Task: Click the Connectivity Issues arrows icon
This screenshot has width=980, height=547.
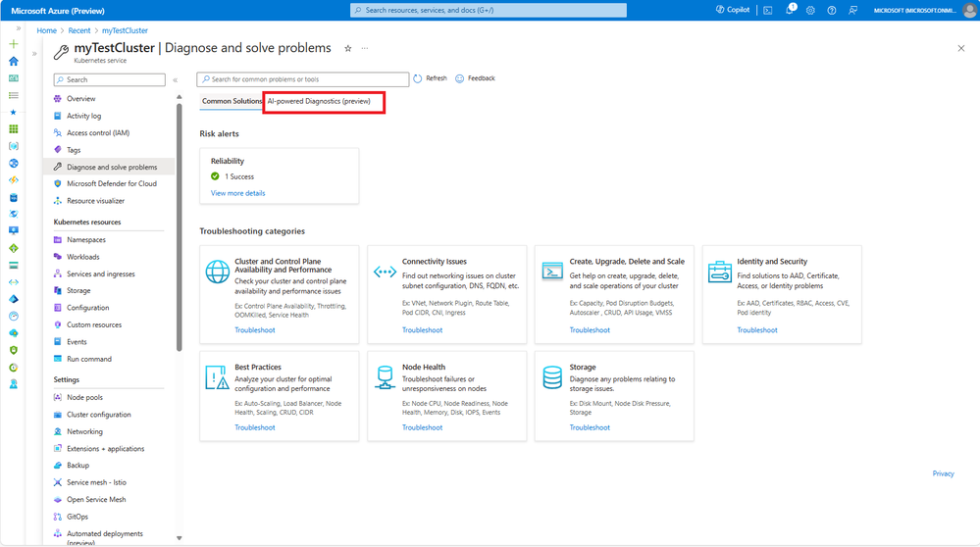Action: 385,272
